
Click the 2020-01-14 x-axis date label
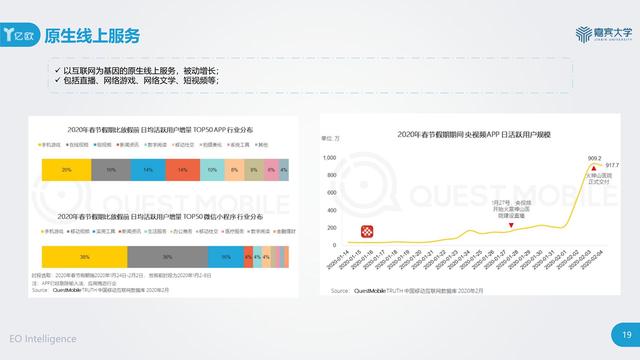tap(338, 260)
